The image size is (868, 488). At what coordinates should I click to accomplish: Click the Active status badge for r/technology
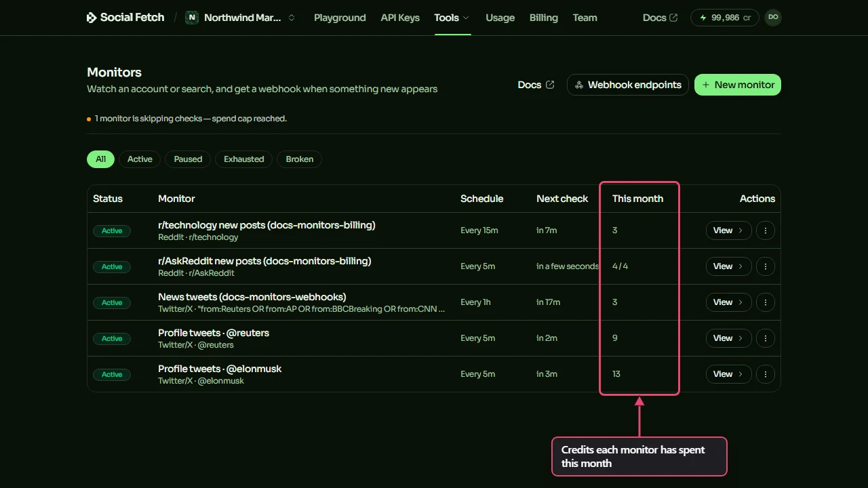(x=112, y=231)
